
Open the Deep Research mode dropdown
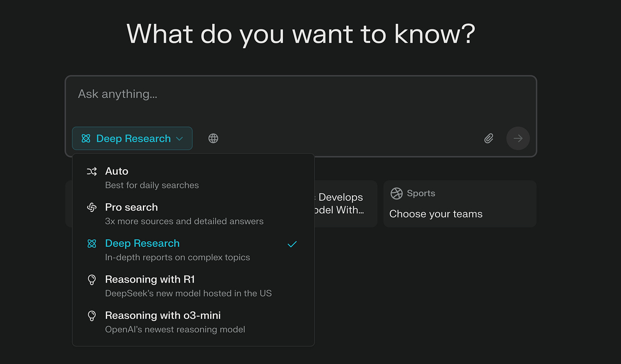(132, 139)
